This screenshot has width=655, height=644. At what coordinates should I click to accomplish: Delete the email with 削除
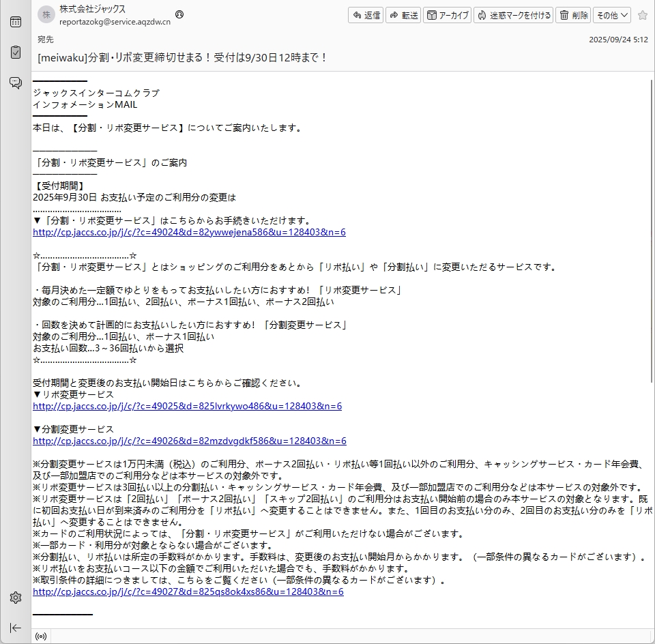click(573, 15)
